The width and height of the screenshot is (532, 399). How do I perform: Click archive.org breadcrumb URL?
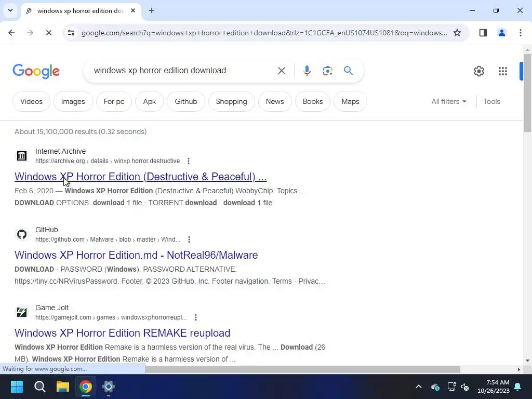coord(108,161)
